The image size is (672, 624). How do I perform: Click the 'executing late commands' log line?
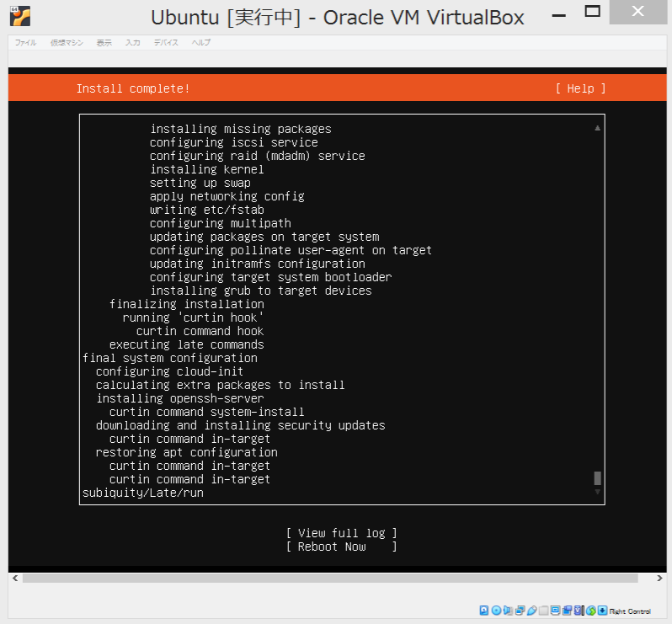click(x=186, y=344)
